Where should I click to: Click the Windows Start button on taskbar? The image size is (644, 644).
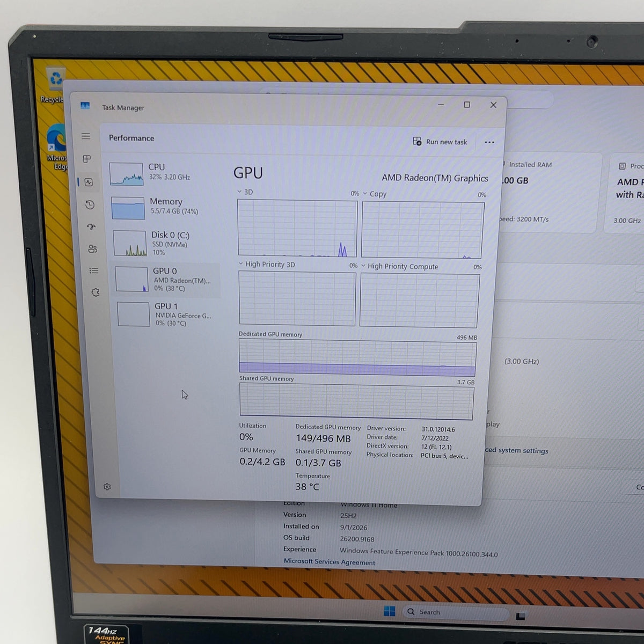390,611
